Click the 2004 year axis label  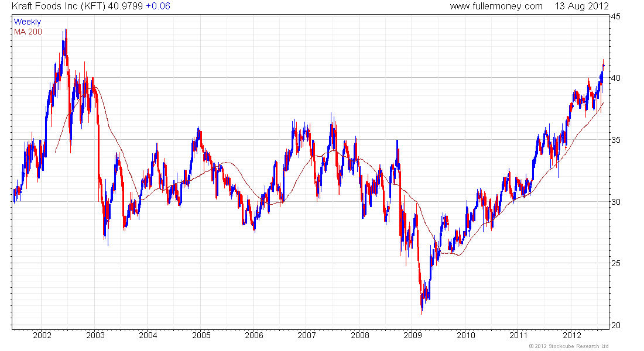pos(148,335)
